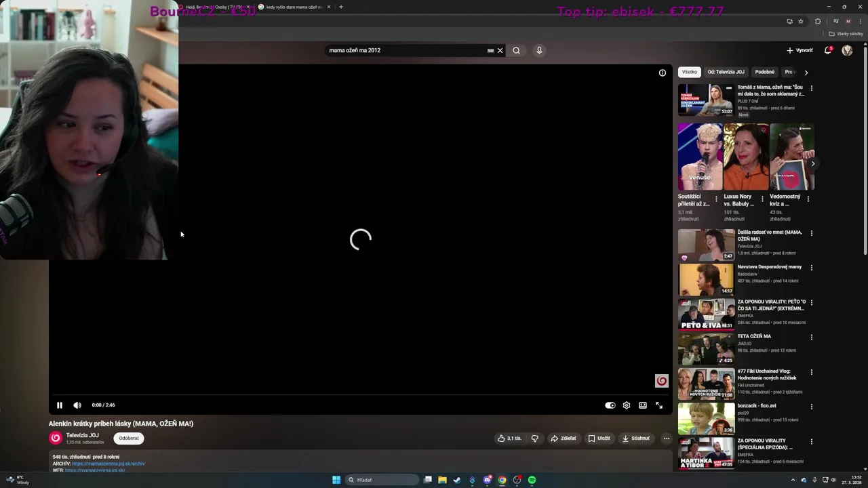Open the Soutěžící přiletěl Shorts thumbnail
Image resolution: width=868 pixels, height=488 pixels.
point(701,157)
